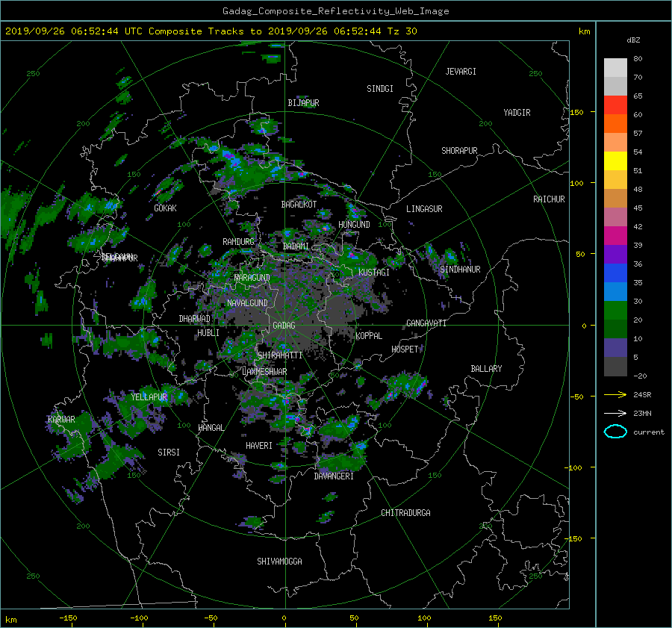
Task: Click the title Gadag_Composite_Reflectivity_Web_Image
Action: (335, 11)
